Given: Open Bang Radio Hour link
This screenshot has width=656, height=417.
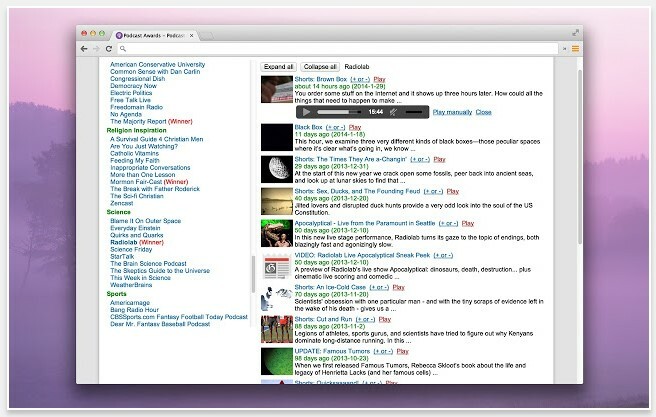Looking at the screenshot, I should coord(134,310).
